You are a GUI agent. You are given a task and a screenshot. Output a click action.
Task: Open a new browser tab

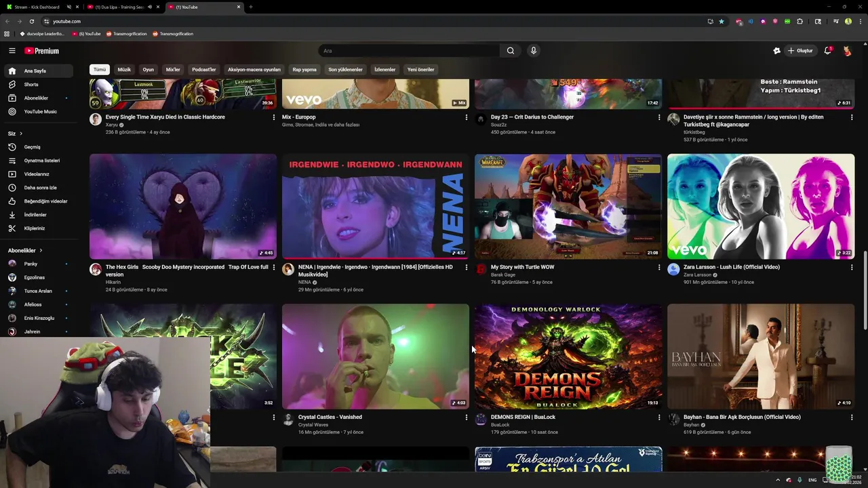point(251,7)
